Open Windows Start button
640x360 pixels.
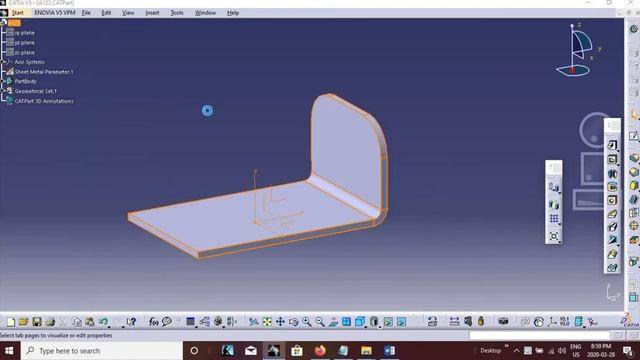(9, 351)
